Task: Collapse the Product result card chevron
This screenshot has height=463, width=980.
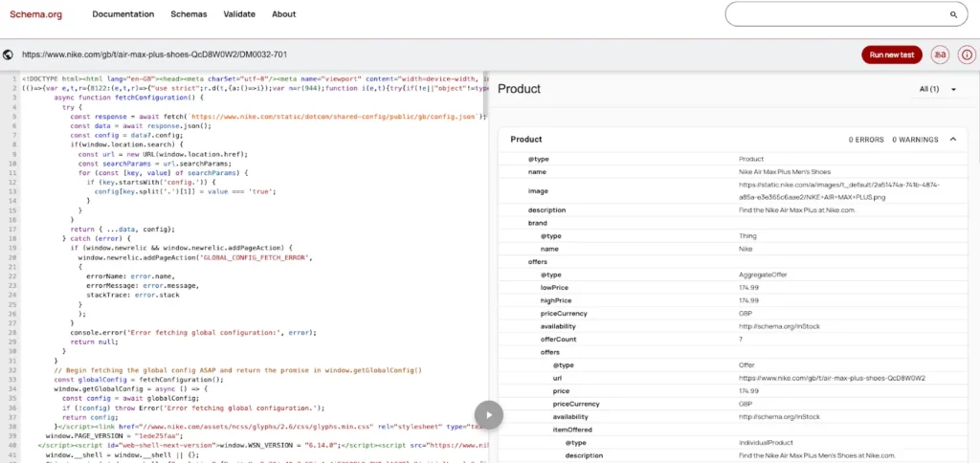Action: 953,140
